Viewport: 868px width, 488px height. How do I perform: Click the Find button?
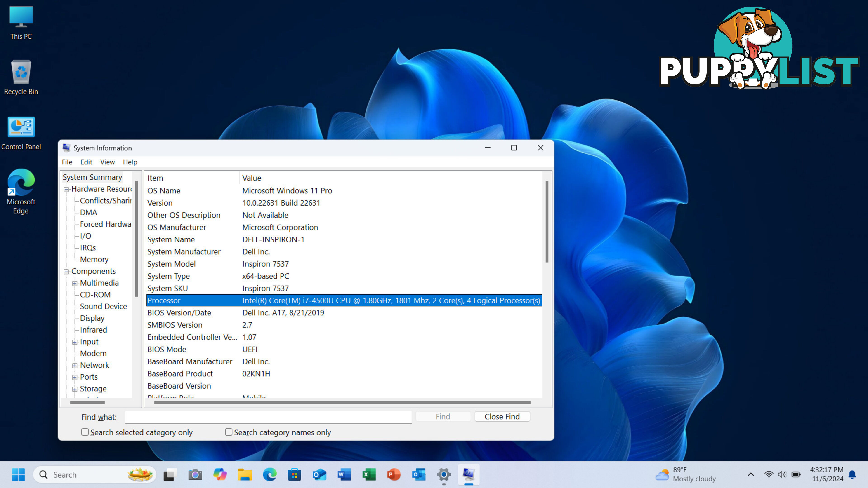tap(443, 417)
